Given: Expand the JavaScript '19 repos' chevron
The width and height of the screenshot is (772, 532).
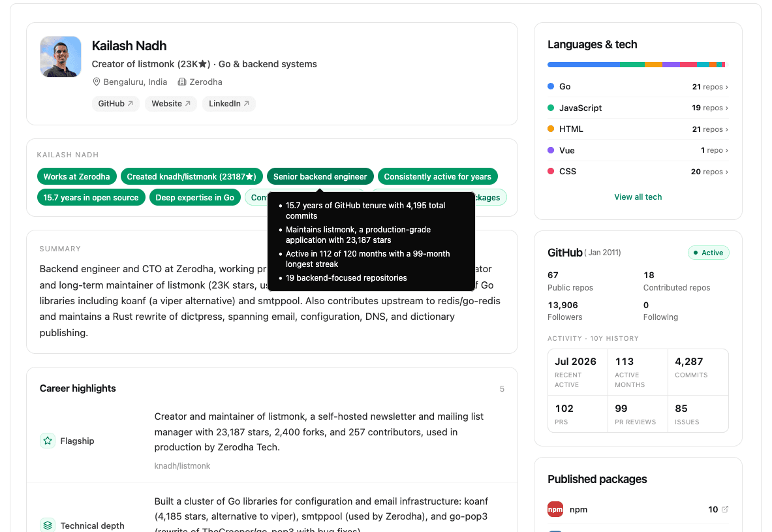Looking at the screenshot, I should pos(727,108).
